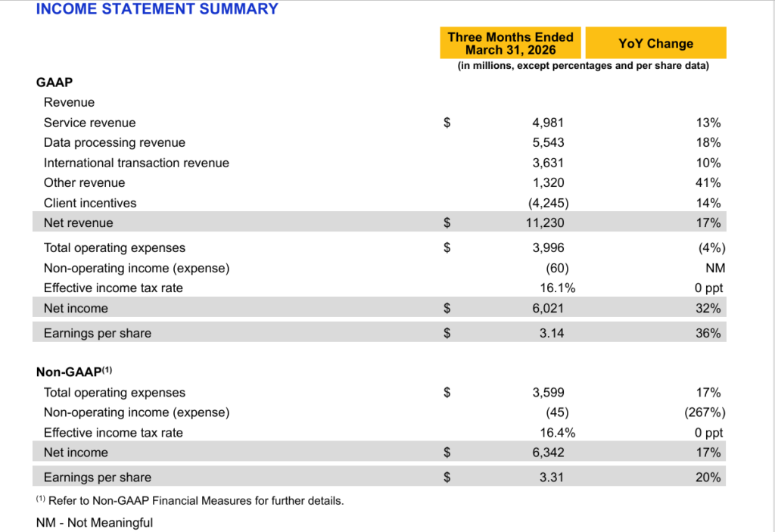Click the GAAP Net income value 6,021
This screenshot has width=775, height=532.
tap(548, 308)
